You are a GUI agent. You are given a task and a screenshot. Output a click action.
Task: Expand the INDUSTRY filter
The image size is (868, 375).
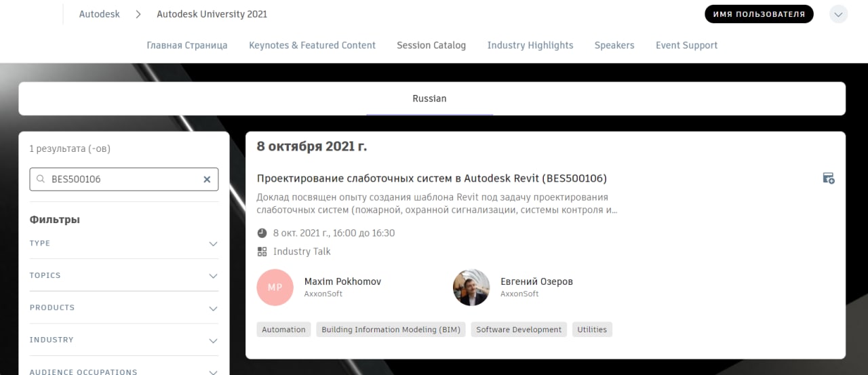[x=124, y=340]
